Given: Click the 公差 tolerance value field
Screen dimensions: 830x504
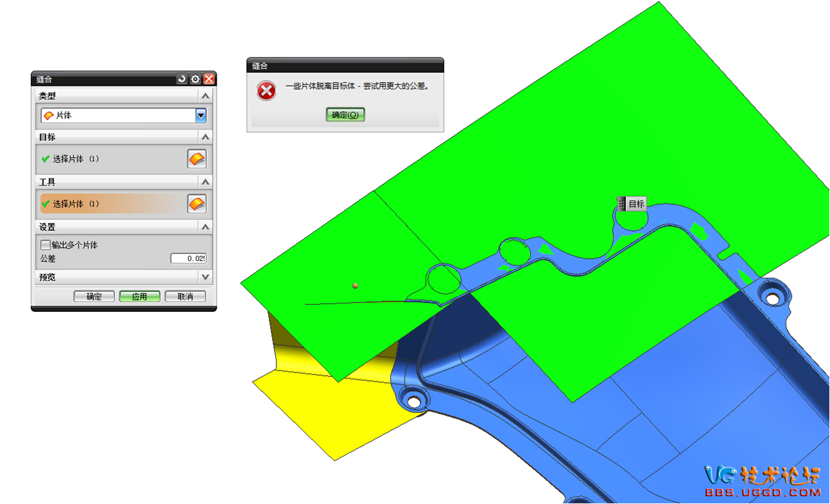Looking at the screenshot, I should tap(188, 258).
